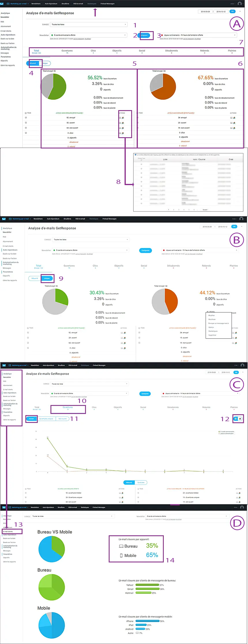Image resolution: width=248 pixels, height=644 pixels.
Task: Tick the '92 envoyé' row checkbox in screenshot A
Action: click(x=26, y=118)
